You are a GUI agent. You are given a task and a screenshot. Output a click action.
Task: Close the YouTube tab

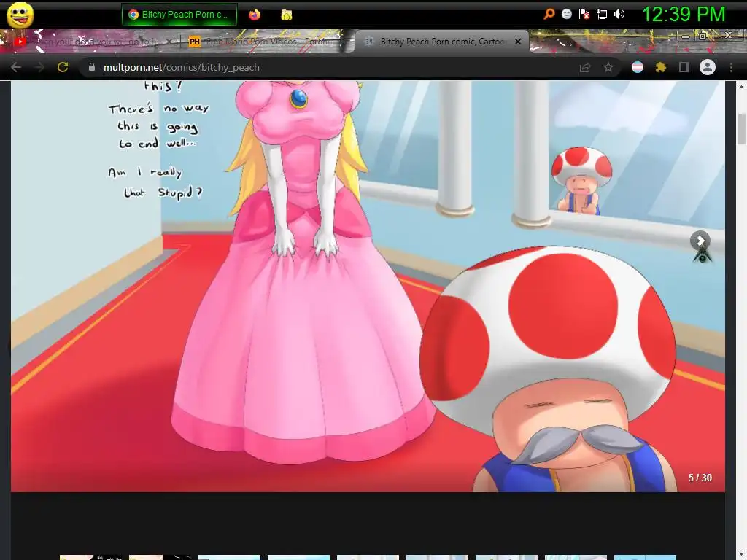[x=170, y=42]
